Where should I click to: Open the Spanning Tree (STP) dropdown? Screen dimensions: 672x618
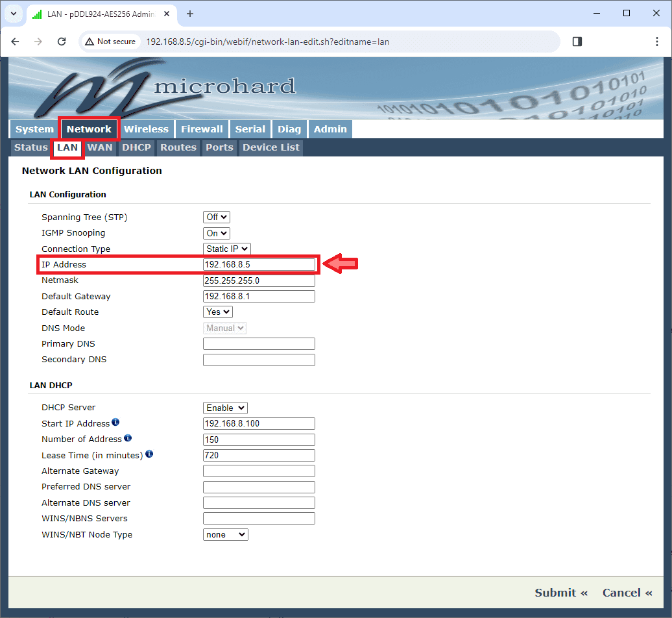(217, 217)
